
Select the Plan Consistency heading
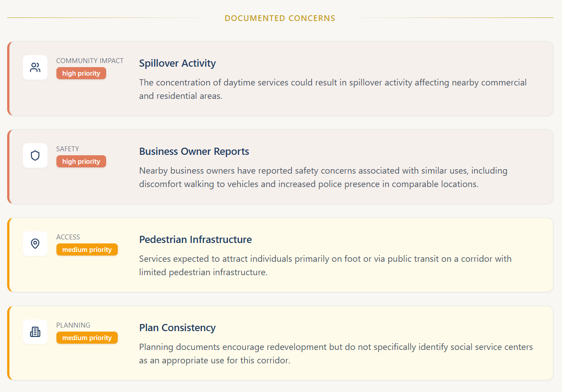coord(177,328)
